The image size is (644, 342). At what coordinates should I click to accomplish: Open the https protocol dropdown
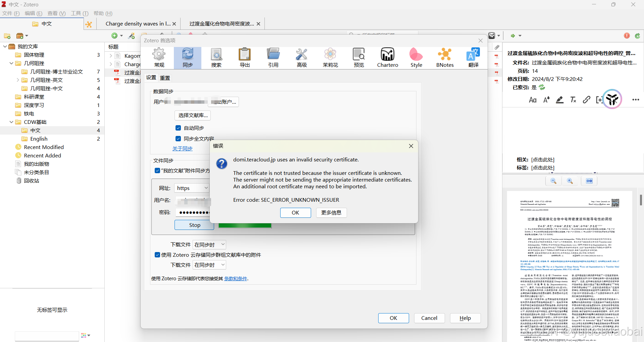(192, 188)
